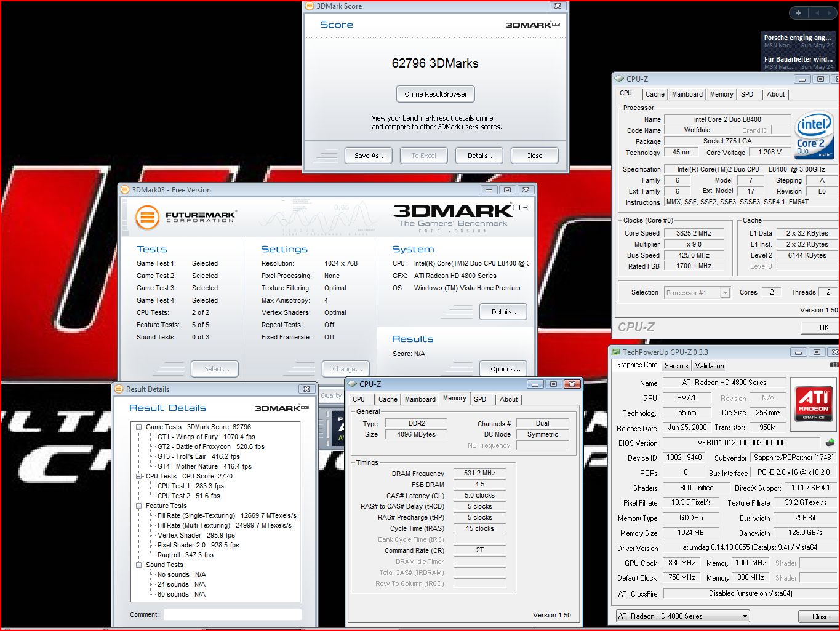Open the Validation tab in GPU-Z
The width and height of the screenshot is (840, 631).
click(x=710, y=366)
